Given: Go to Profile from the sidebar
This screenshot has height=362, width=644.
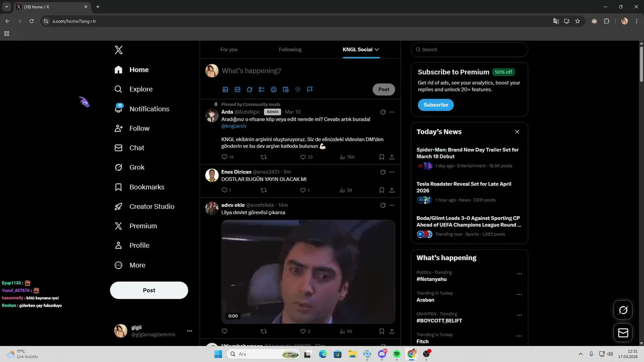Looking at the screenshot, I should (132, 245).
